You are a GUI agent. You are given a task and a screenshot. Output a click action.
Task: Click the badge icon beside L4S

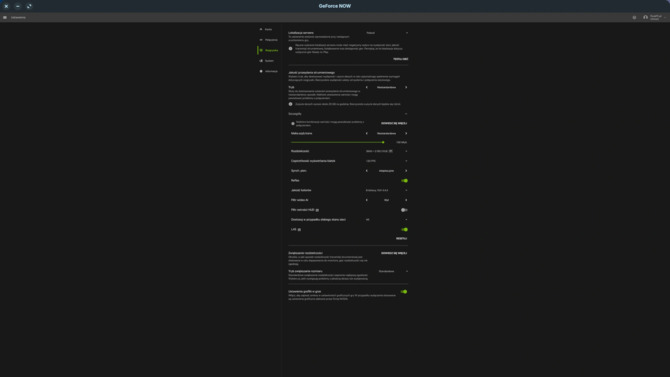click(299, 230)
